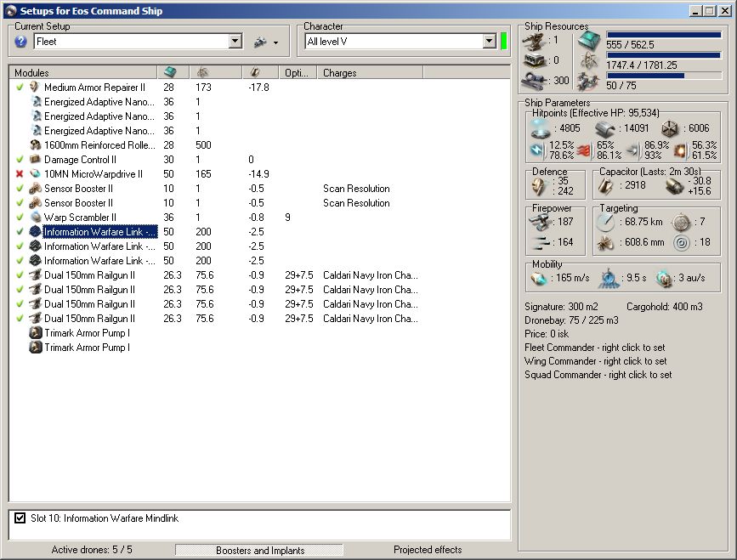Switch to the Projected effects tab

[x=428, y=551]
